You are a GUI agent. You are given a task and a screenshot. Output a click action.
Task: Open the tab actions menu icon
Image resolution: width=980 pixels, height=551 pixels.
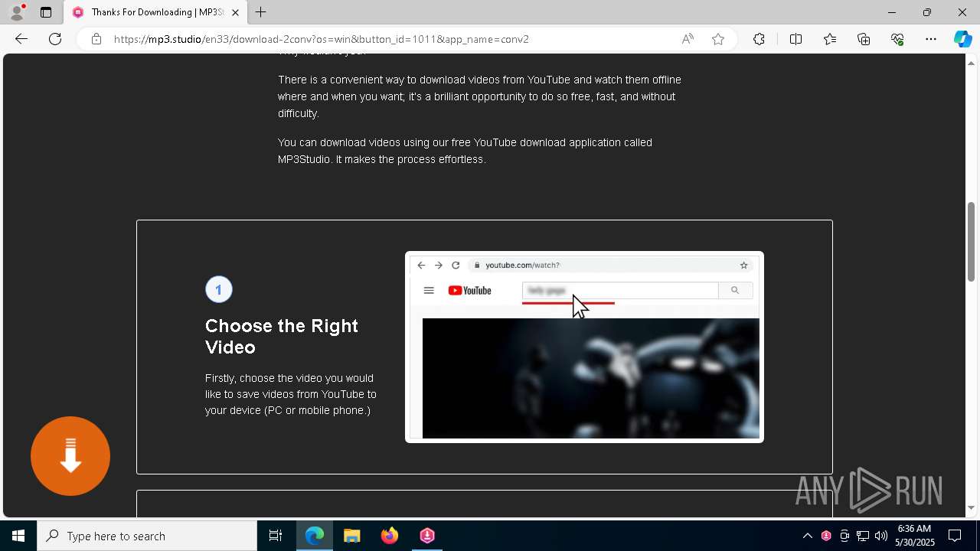click(46, 12)
